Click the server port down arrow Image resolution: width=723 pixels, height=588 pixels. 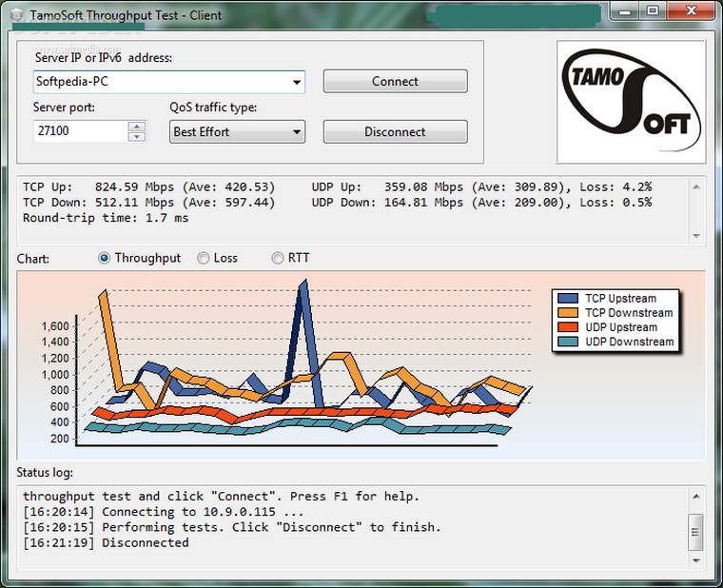(x=137, y=137)
